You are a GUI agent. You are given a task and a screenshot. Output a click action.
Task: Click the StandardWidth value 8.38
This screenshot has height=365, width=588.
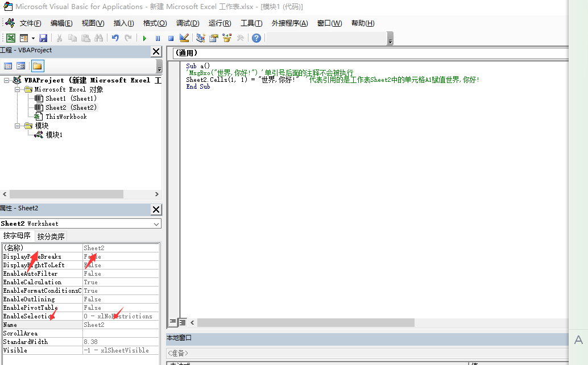(121, 342)
